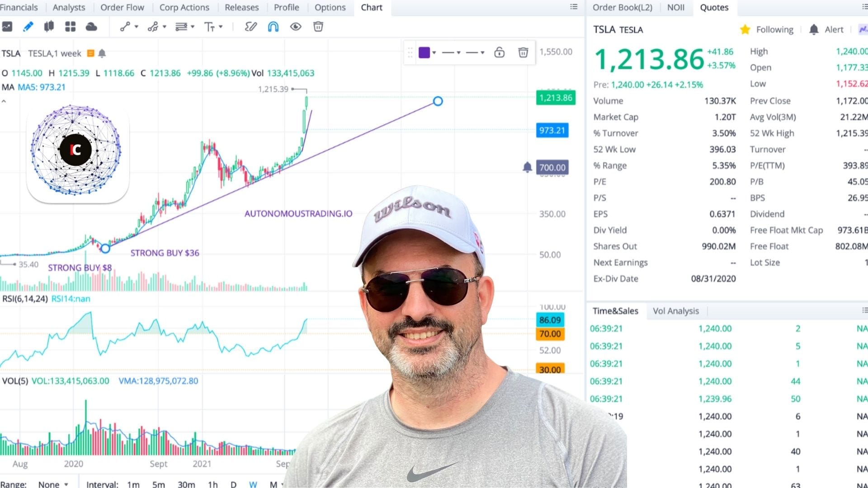Open the line color dropdown arrow

click(x=434, y=52)
